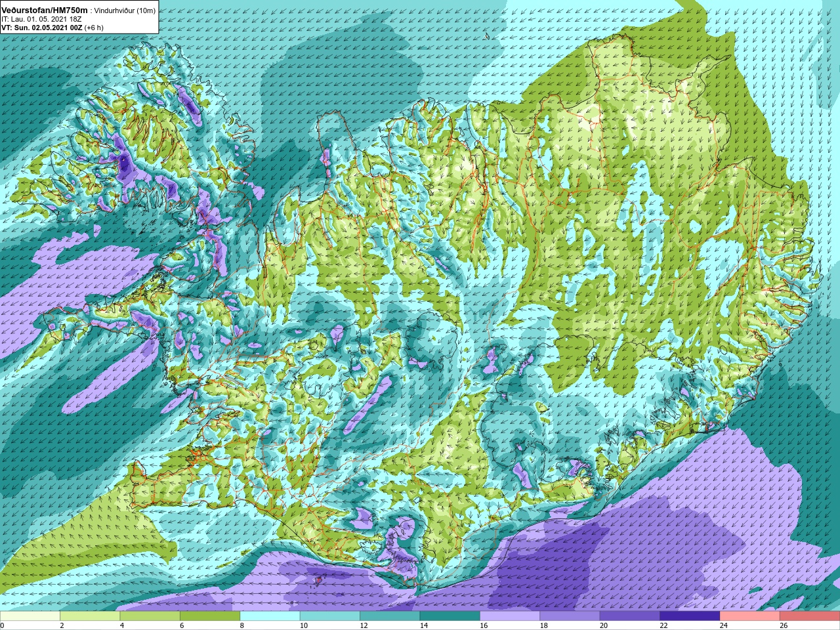Image resolution: width=840 pixels, height=630 pixels.
Task: Click the salmon legend swatch after 26
Action: pos(810,616)
